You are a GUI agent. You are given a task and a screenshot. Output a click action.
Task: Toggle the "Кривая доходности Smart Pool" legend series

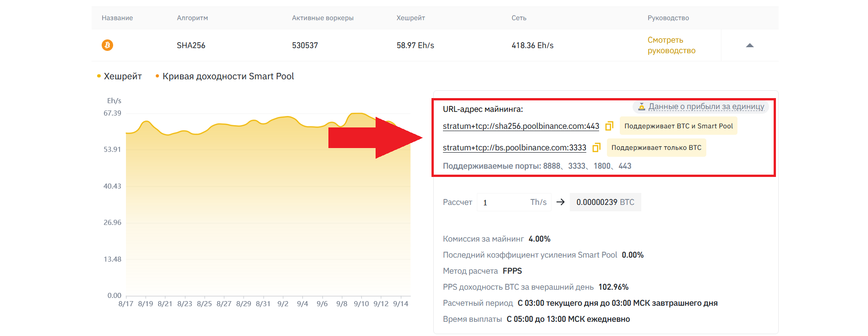[x=225, y=77]
